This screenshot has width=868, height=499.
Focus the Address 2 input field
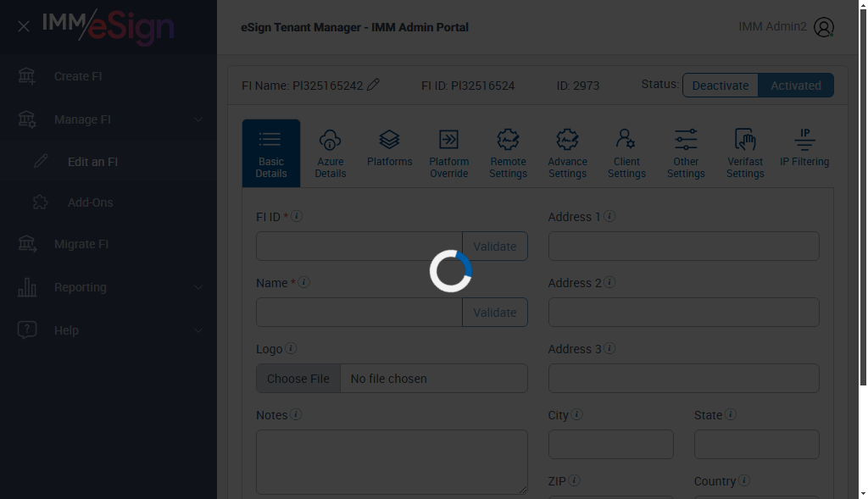pyautogui.click(x=684, y=312)
